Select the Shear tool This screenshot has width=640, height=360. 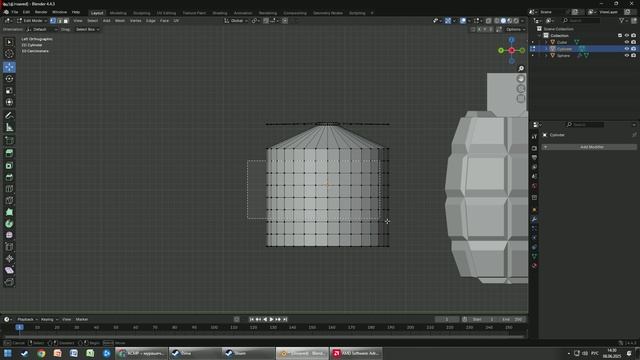pos(9,270)
